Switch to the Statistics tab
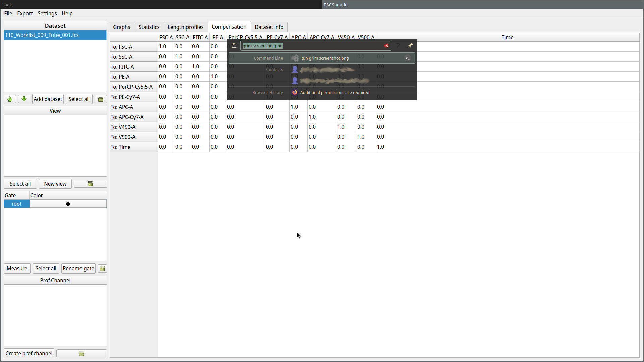 [x=149, y=27]
